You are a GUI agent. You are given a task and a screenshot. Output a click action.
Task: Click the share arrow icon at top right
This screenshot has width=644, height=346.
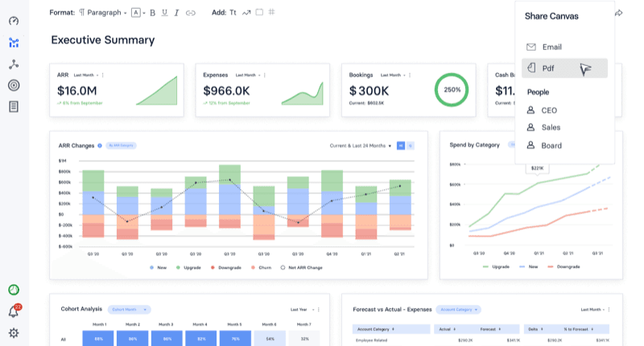coord(618,13)
